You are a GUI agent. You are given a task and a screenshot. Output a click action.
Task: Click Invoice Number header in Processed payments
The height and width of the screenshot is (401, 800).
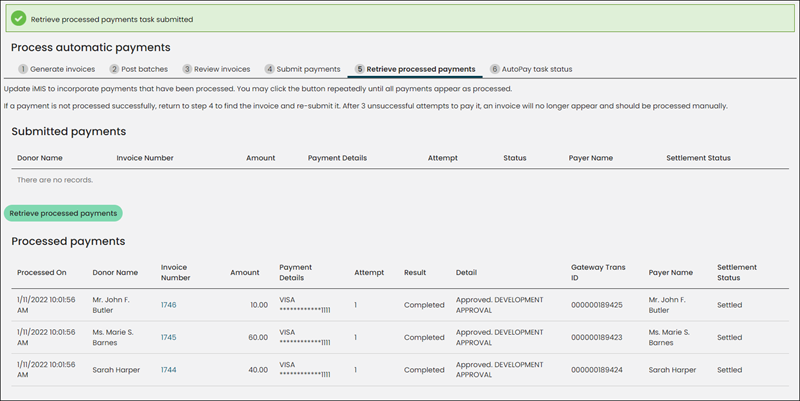click(176, 272)
